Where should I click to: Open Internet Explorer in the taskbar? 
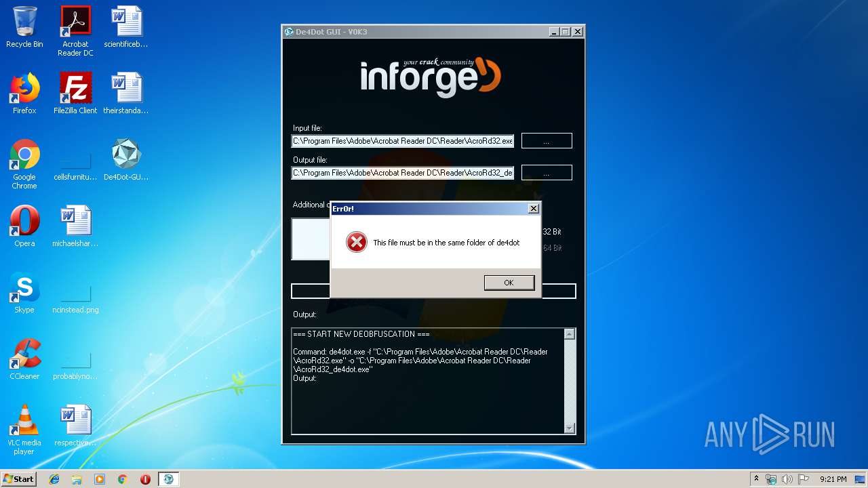54,479
